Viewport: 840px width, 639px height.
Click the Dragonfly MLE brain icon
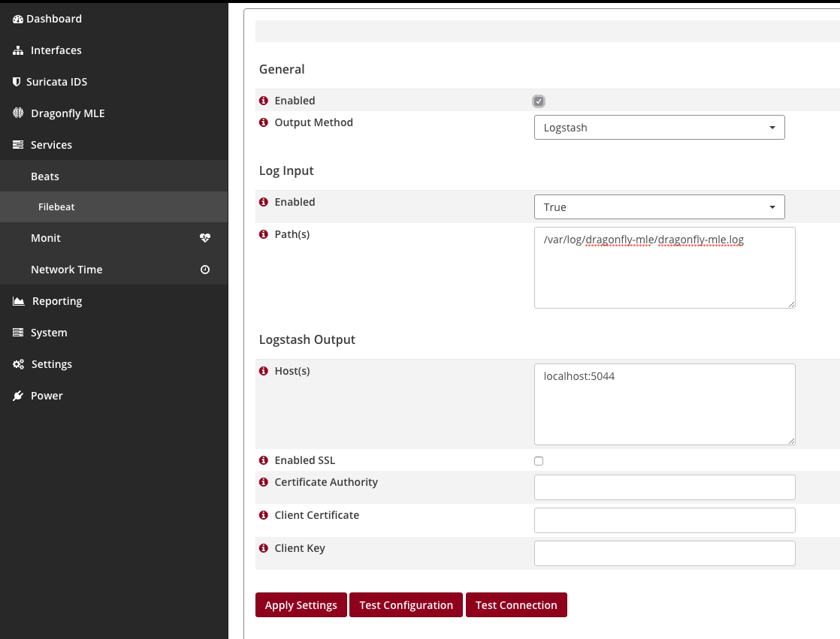pos(18,113)
